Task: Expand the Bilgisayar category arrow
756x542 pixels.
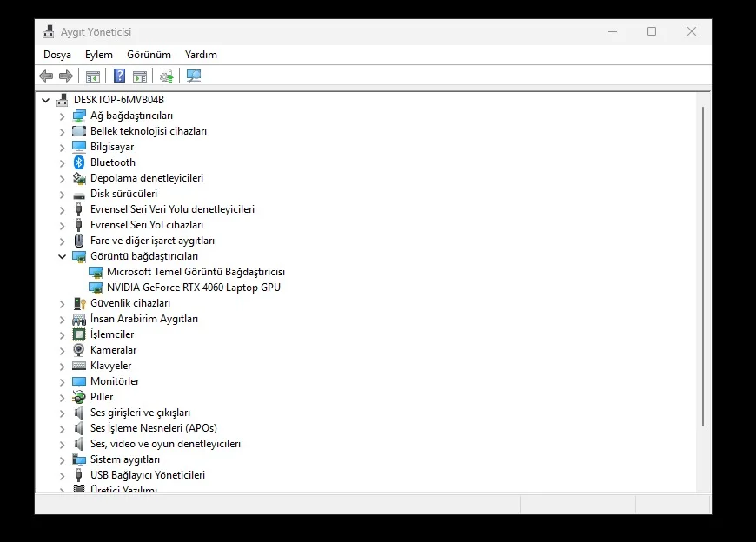Action: tap(63, 148)
